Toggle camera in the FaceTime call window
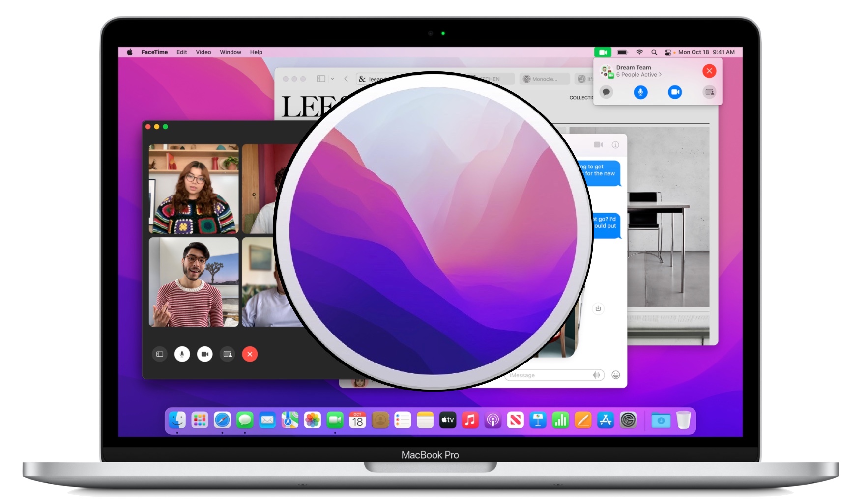 tap(205, 354)
